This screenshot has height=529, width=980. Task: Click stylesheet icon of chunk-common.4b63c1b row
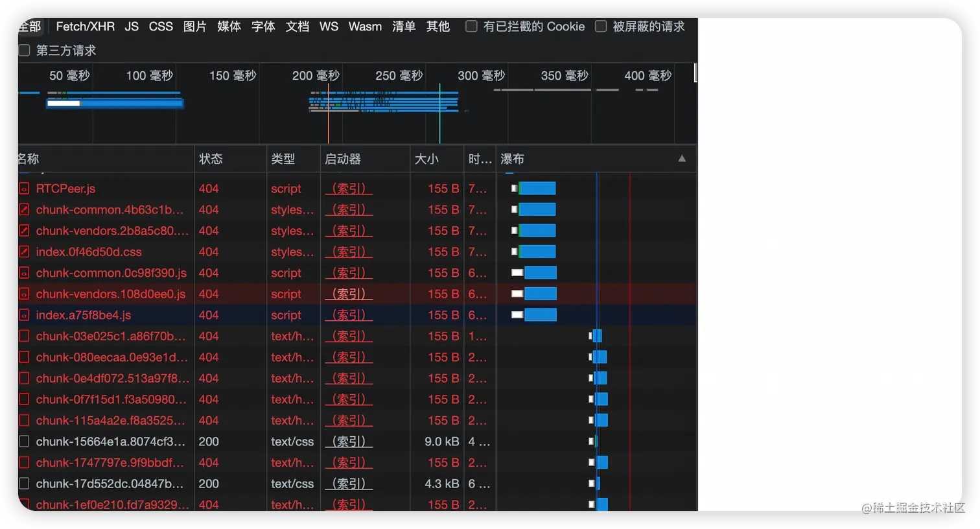click(x=24, y=210)
